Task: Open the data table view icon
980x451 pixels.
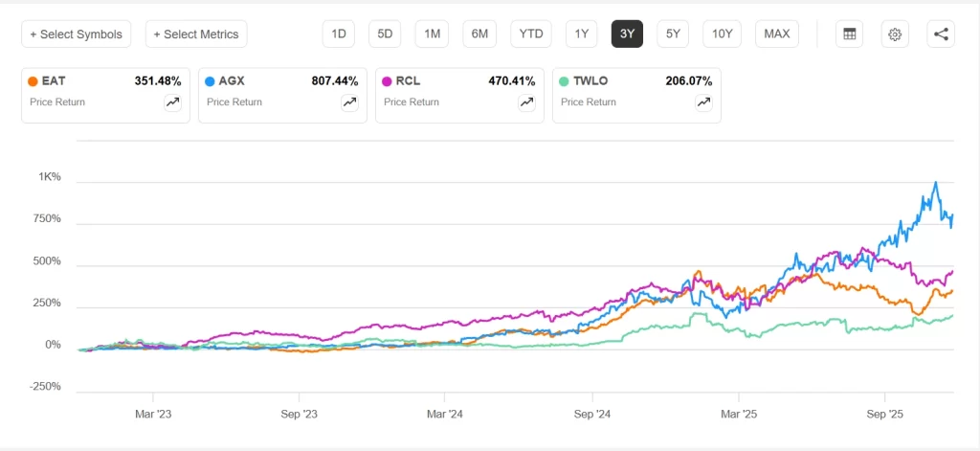Action: (848, 34)
